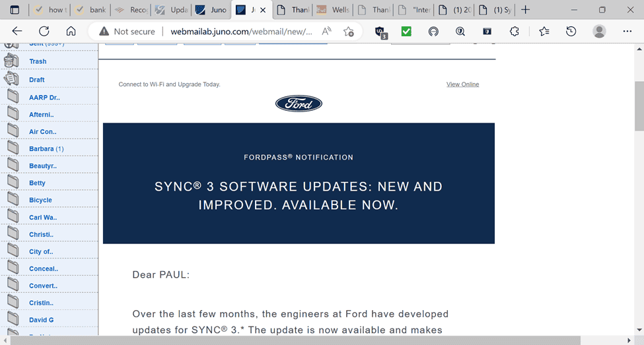Click the View Online link
Image resolution: width=644 pixels, height=345 pixels.
[462, 84]
